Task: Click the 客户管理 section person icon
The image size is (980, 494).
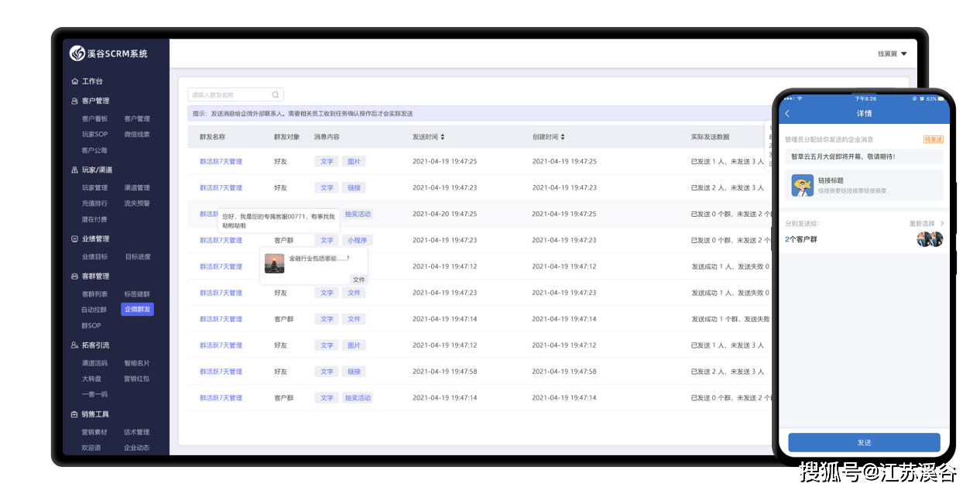Action: 74,101
